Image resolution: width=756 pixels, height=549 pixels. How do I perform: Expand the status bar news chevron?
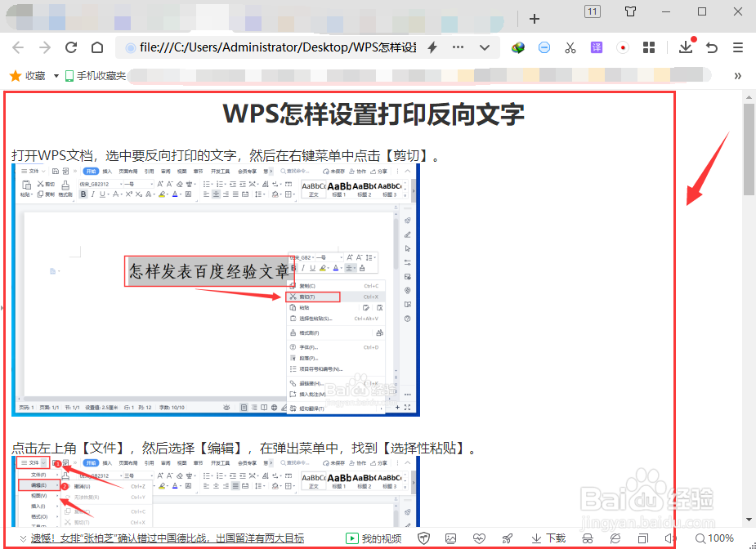[23, 538]
